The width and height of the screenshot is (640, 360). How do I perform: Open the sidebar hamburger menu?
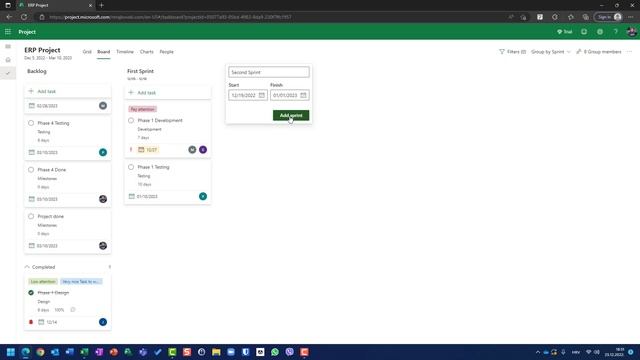click(x=8, y=47)
